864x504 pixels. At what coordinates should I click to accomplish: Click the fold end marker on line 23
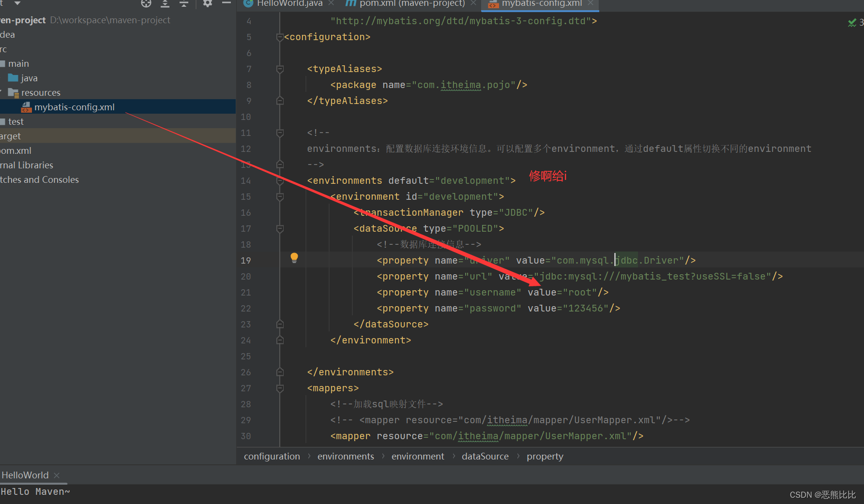click(x=280, y=324)
